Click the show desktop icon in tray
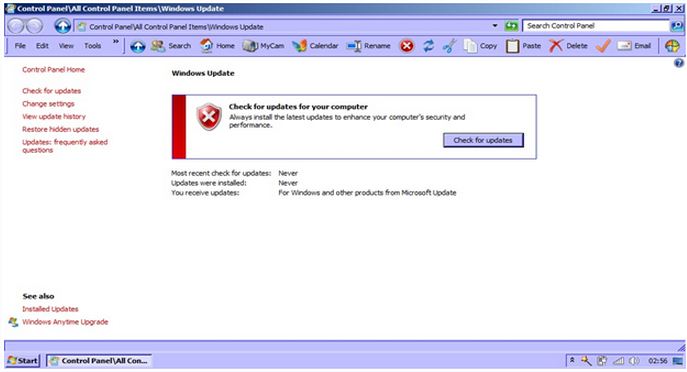 (678, 361)
